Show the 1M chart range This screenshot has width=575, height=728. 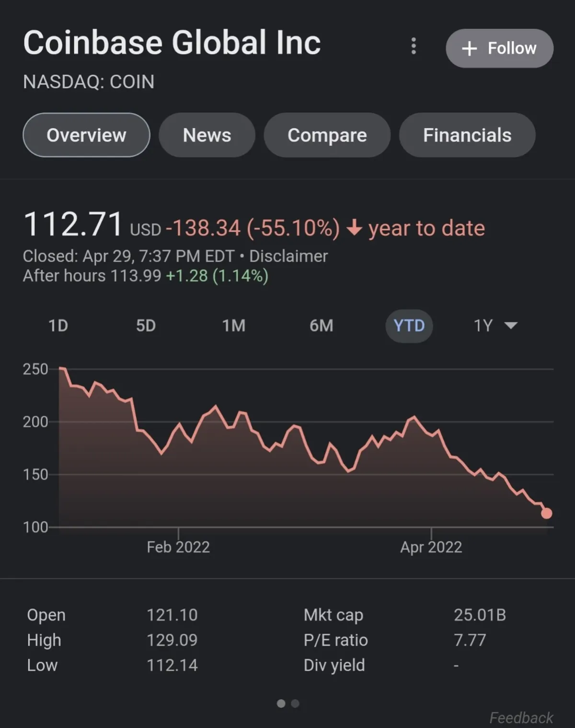click(233, 326)
